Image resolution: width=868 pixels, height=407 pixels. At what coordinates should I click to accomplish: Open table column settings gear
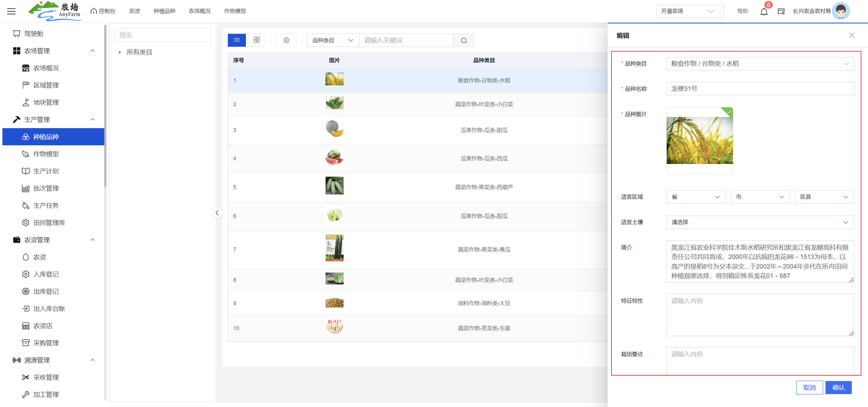286,40
